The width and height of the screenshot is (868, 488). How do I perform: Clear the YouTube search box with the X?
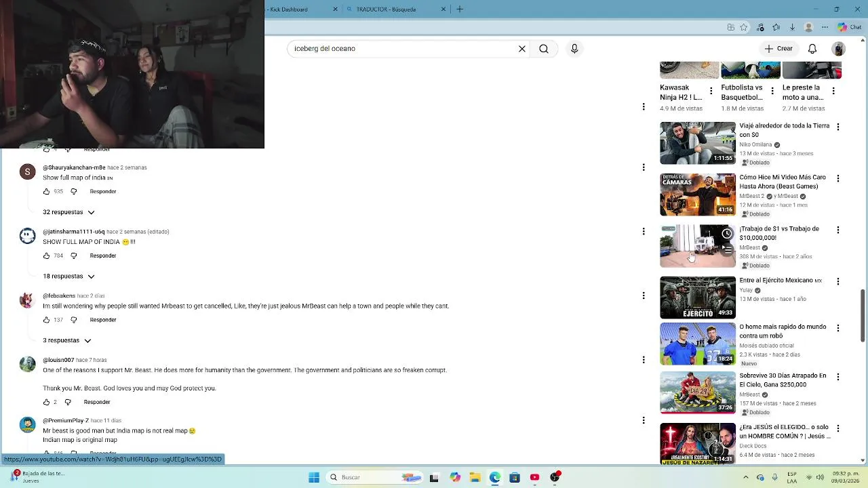(522, 49)
